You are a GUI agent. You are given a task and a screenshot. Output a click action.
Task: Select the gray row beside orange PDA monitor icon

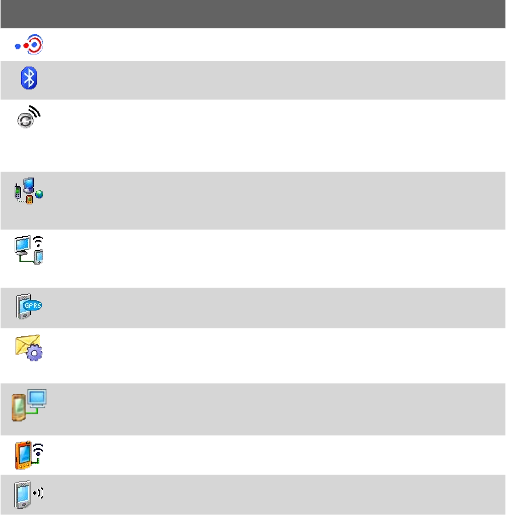[x=277, y=409]
